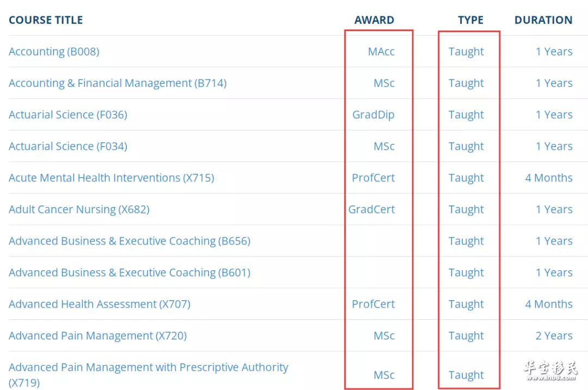Click the GradCert award for Adult Cancer Nursing

coord(371,209)
